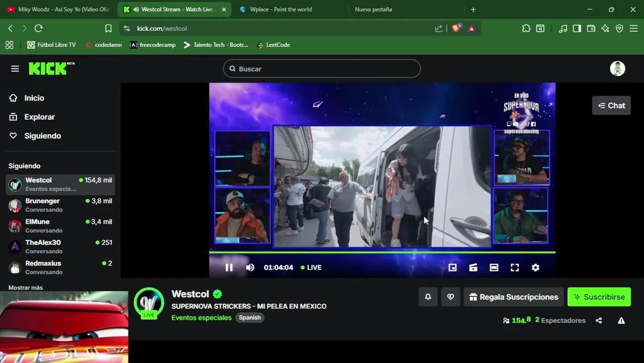Reload the current page
The width and height of the screenshot is (644, 363).
coord(39,29)
